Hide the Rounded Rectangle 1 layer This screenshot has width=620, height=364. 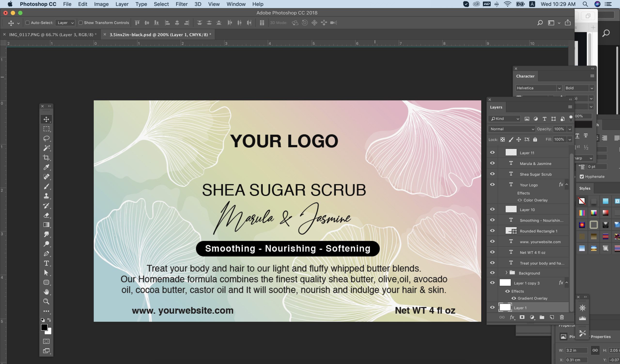click(492, 231)
